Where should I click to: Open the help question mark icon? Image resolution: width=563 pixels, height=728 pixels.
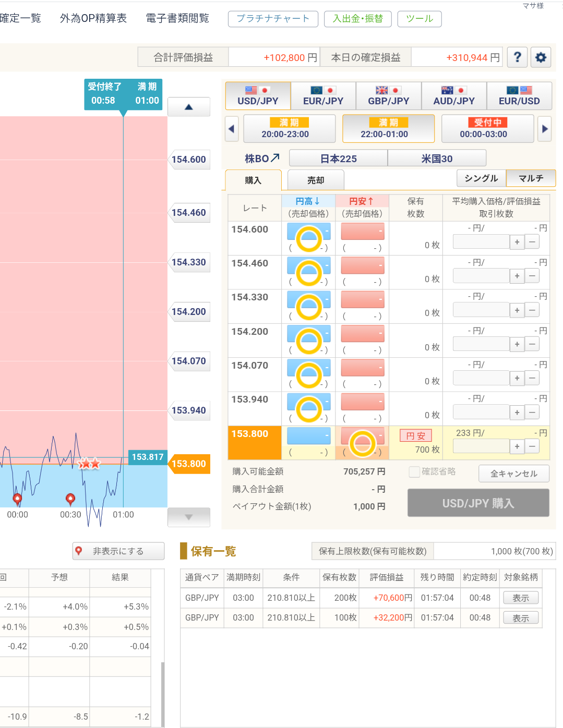[x=517, y=57]
